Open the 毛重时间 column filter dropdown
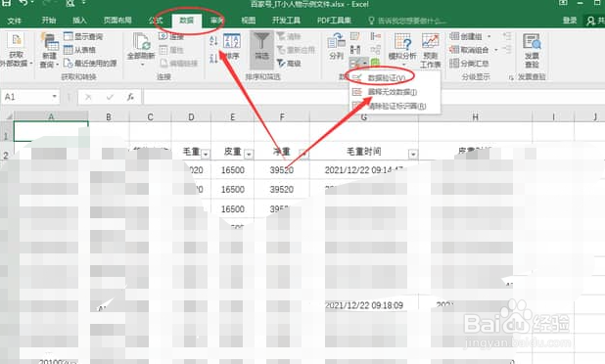Screen dimensions: 605x364 pos(413,155)
